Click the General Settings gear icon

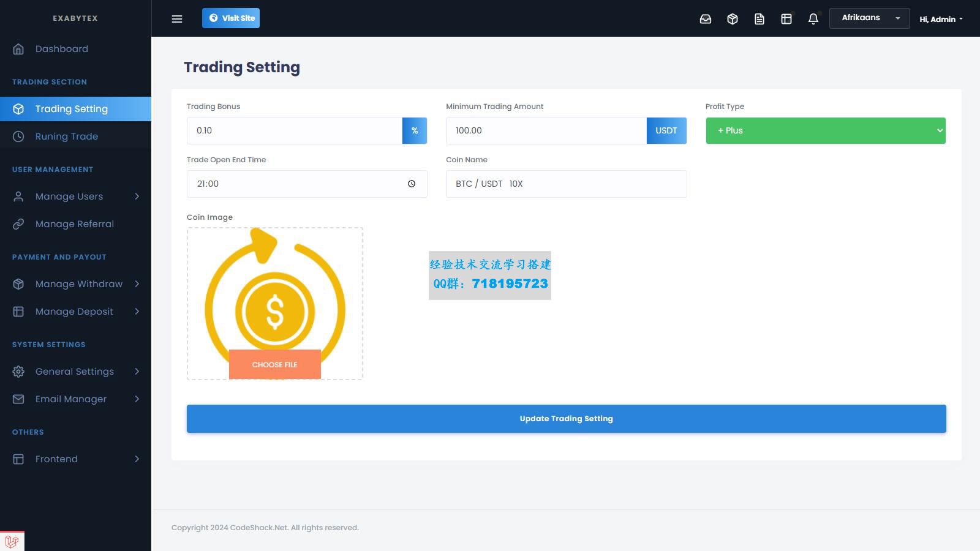pyautogui.click(x=18, y=372)
